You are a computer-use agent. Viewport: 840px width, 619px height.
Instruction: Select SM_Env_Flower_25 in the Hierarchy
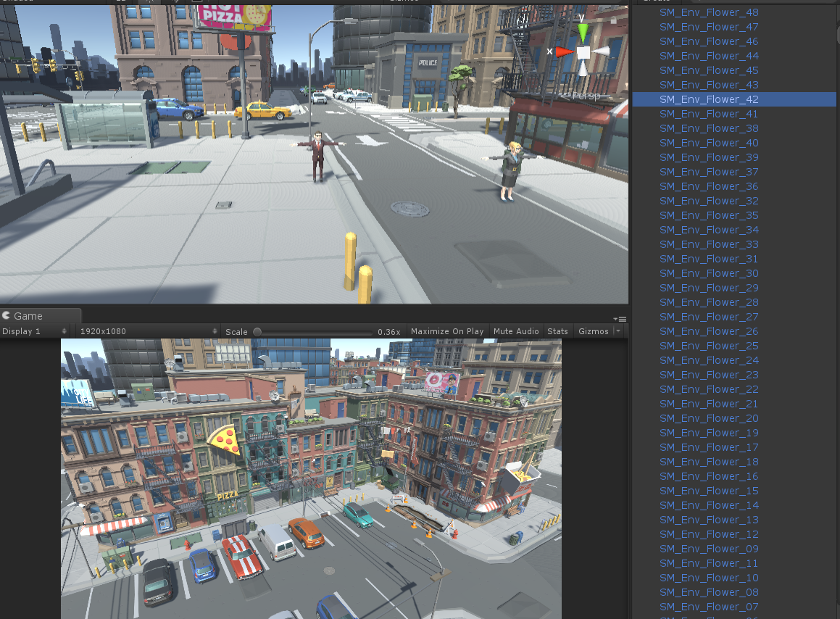coord(734,345)
